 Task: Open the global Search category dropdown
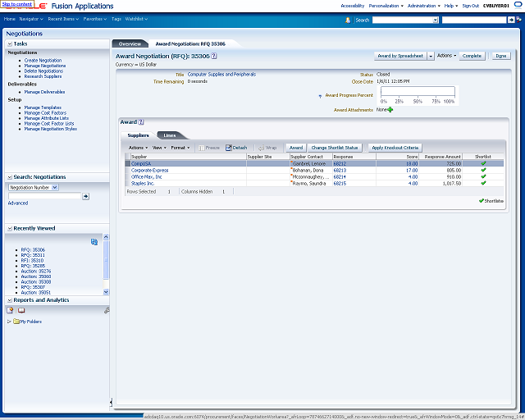(x=436, y=20)
